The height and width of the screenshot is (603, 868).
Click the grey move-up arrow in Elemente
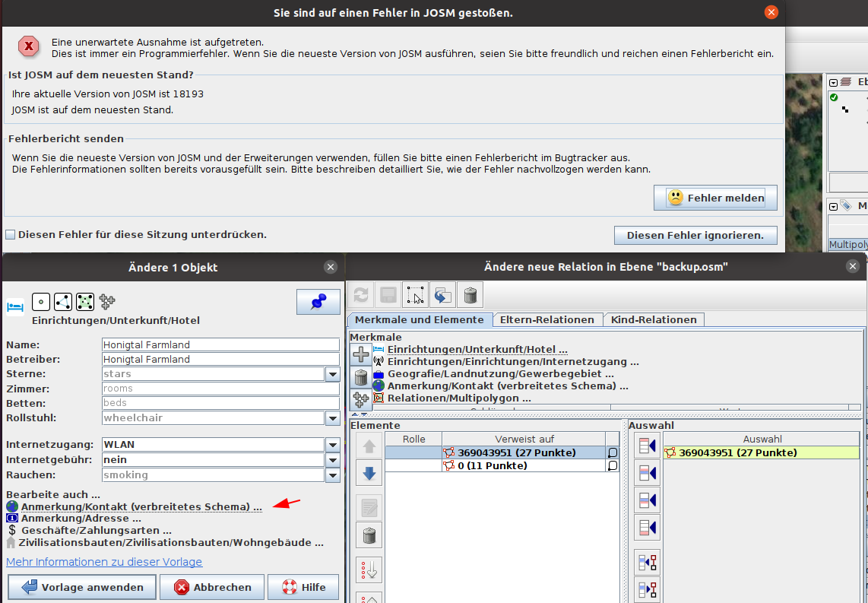[x=369, y=446]
